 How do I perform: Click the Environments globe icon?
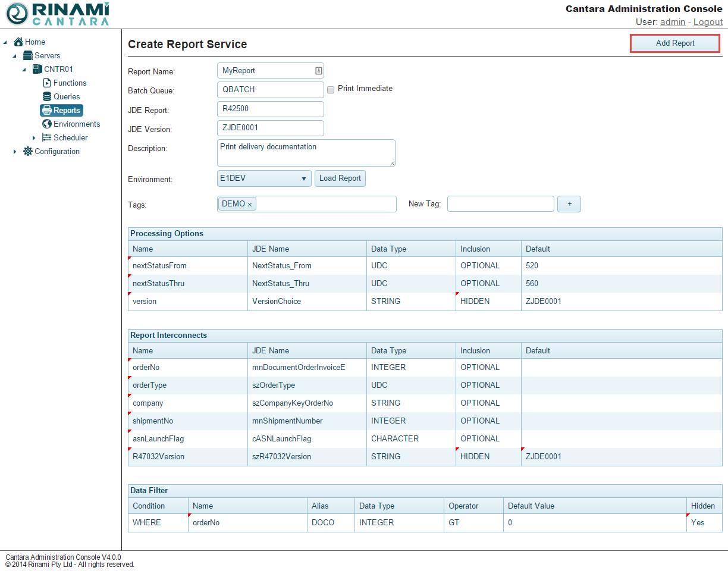(47, 124)
